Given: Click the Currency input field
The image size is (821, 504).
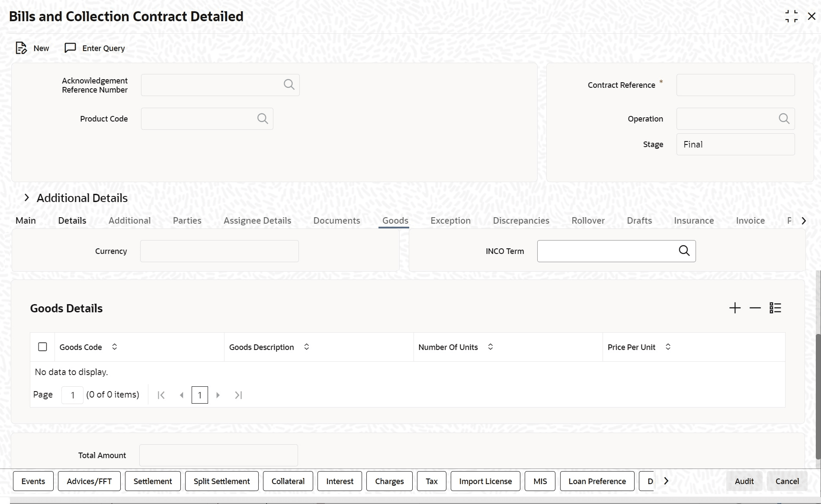Looking at the screenshot, I should [x=219, y=251].
